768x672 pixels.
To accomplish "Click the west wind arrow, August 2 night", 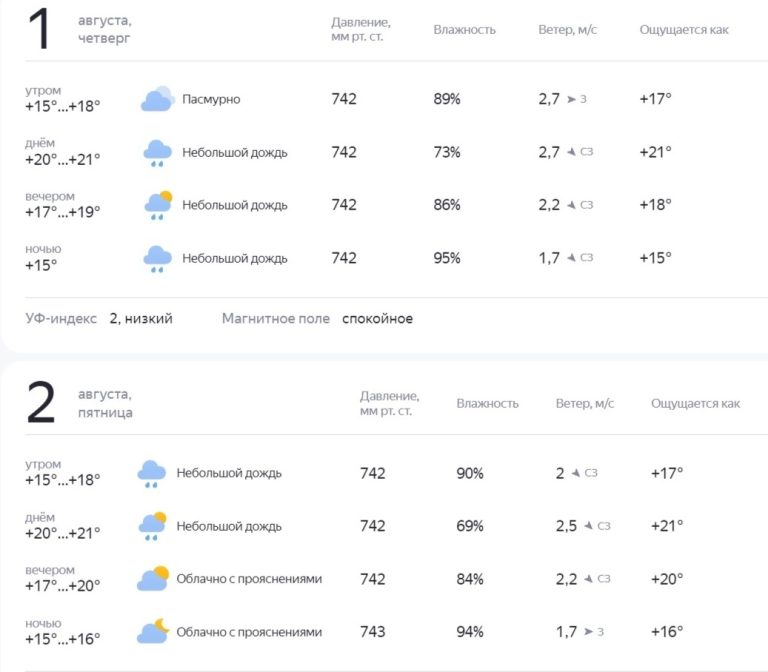I will pos(588,632).
